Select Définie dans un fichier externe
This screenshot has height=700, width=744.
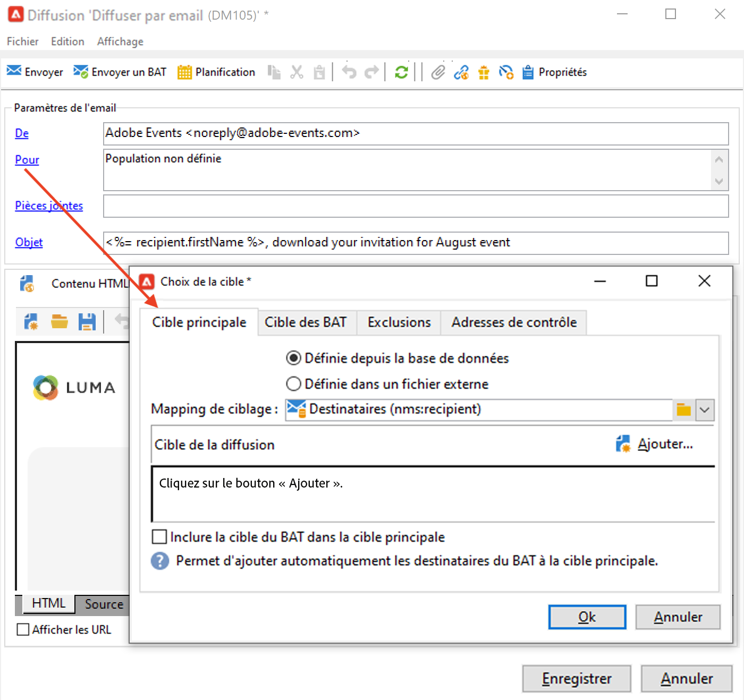click(x=293, y=383)
